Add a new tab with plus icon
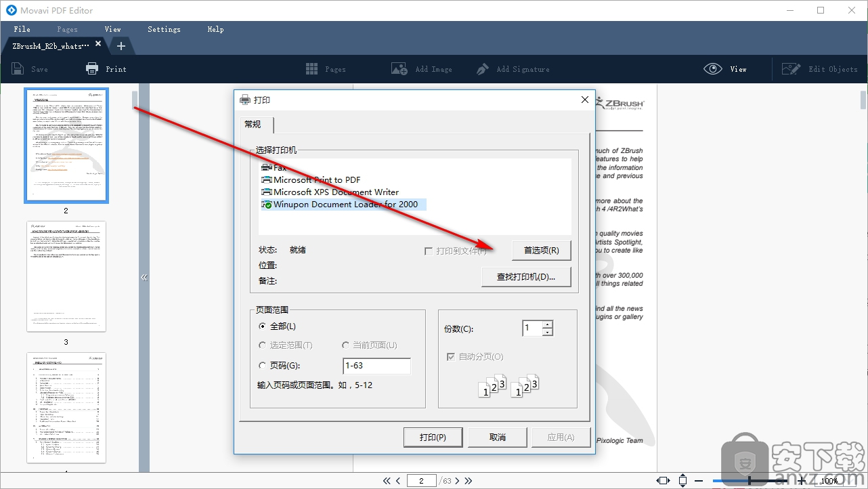Screen dimensions: 868x489 pos(121,46)
